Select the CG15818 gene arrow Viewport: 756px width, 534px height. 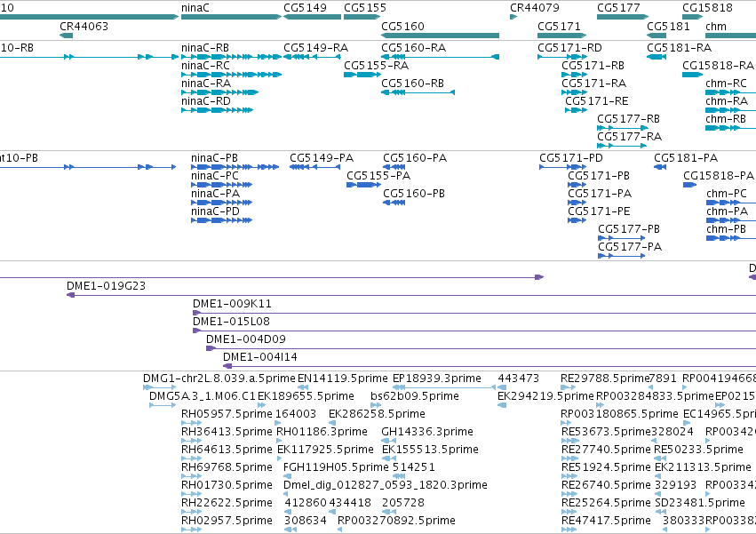click(x=693, y=17)
